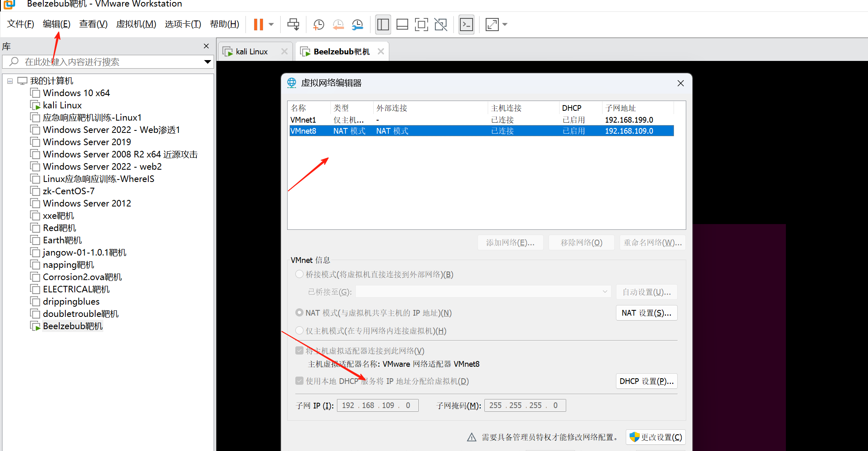The width and height of the screenshot is (868, 451).
Task: Toggle the thumbnail bar view icon
Action: pos(402,24)
